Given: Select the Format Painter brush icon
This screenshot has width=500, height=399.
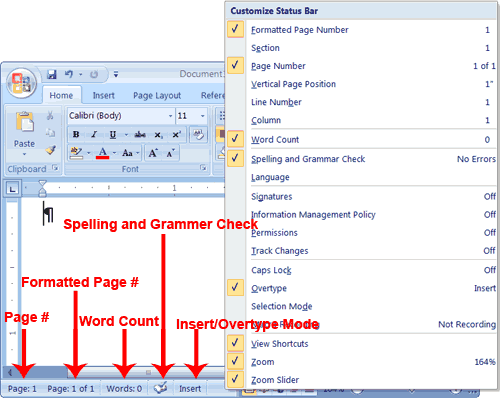Looking at the screenshot, I should [x=51, y=150].
